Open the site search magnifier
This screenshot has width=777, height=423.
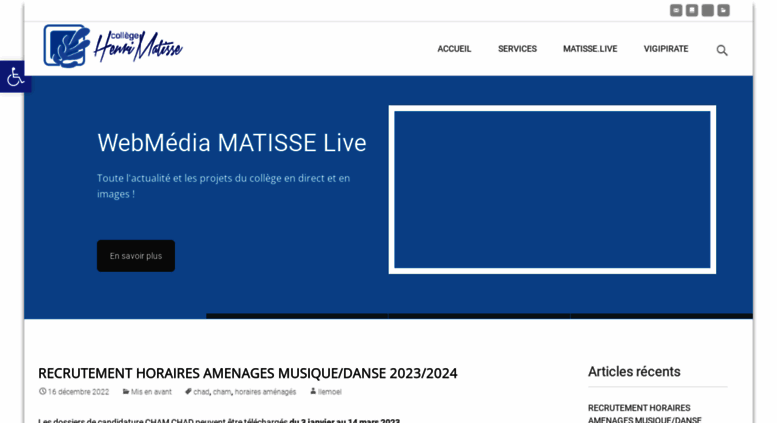pos(722,50)
